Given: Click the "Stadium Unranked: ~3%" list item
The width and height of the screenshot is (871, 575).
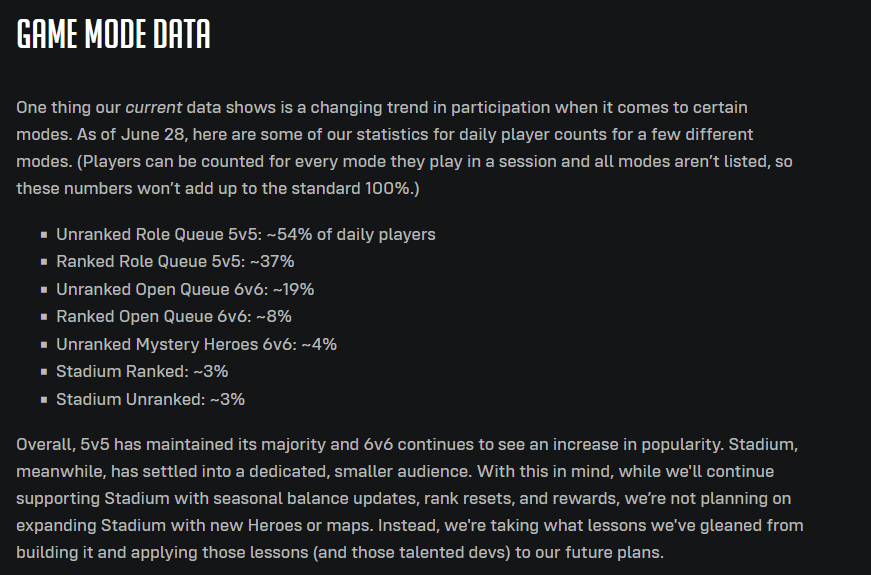Looking at the screenshot, I should tap(151, 399).
